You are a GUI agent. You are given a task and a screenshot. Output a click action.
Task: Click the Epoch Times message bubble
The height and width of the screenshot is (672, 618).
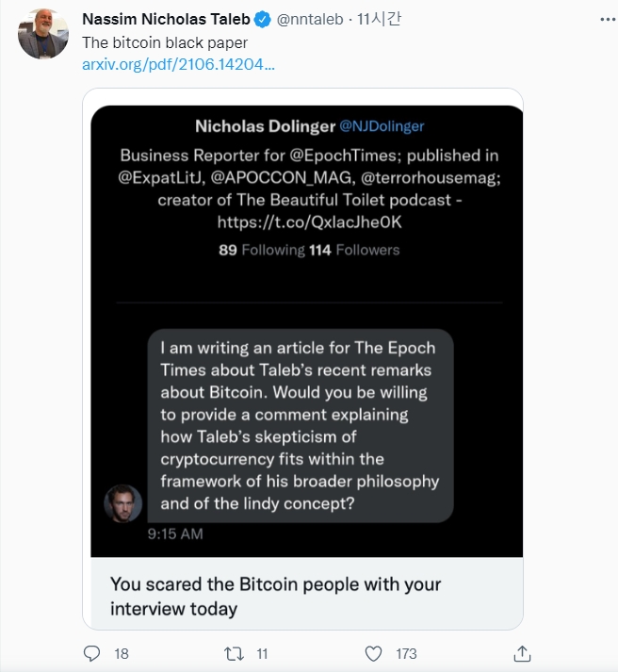[x=300, y=424]
